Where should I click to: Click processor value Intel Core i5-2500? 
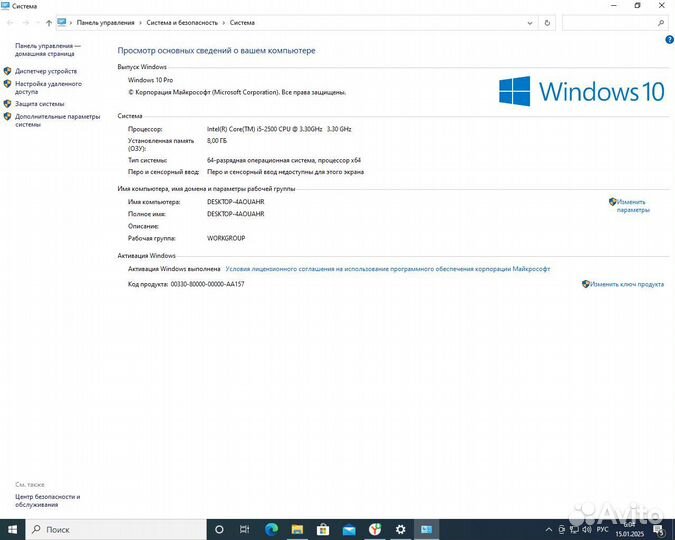(279, 129)
